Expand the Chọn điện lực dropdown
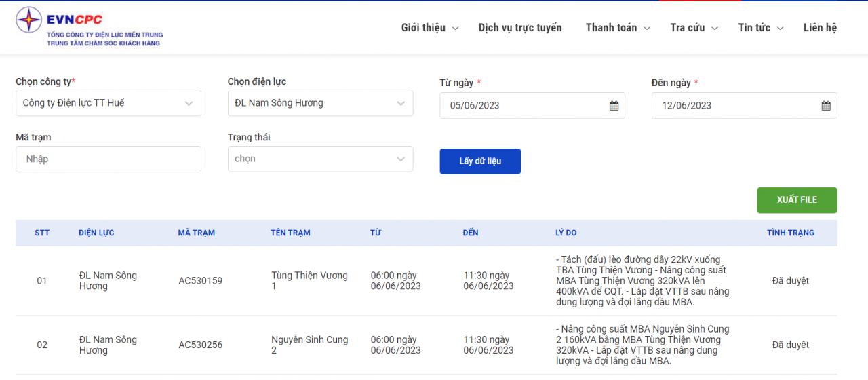868x380 pixels. [320, 103]
